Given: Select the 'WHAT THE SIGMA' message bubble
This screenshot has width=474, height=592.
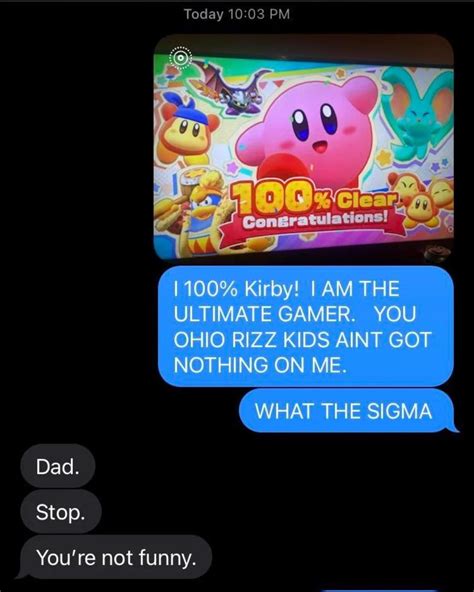Looking at the screenshot, I should [x=347, y=411].
